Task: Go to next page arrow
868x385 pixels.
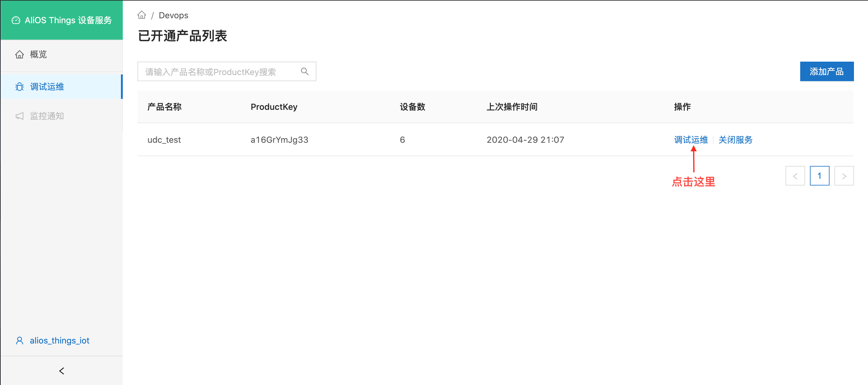Action: [x=844, y=176]
